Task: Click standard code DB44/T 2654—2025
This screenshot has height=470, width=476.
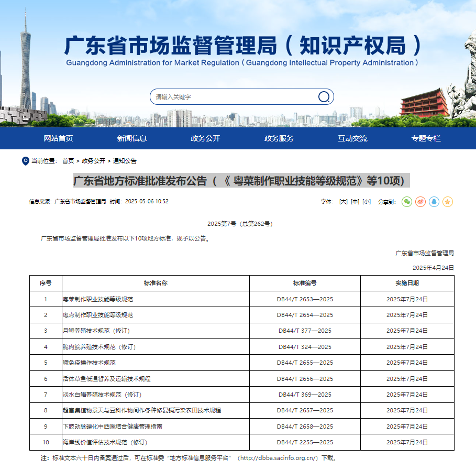Action: coord(305,315)
